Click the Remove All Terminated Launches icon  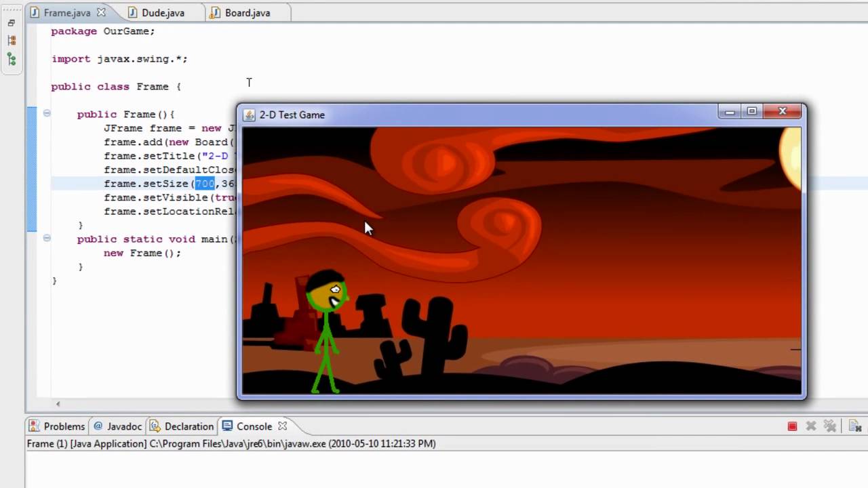(830, 426)
